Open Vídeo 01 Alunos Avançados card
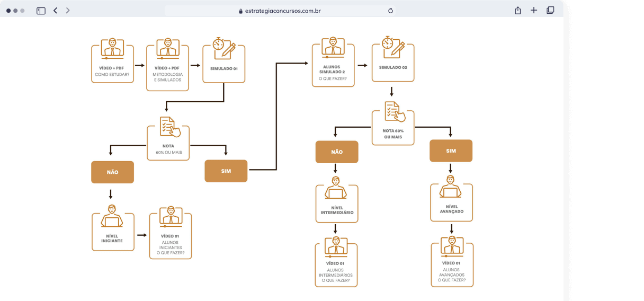This screenshot has height=301, width=644. (x=452, y=264)
